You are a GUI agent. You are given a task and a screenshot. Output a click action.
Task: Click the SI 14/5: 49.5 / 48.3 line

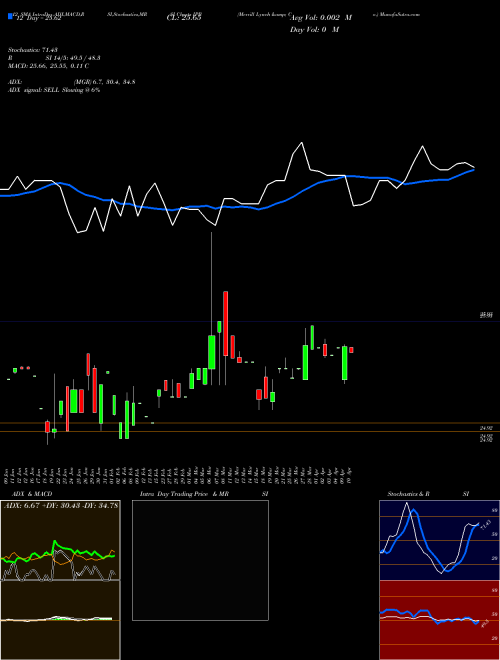(x=73, y=58)
